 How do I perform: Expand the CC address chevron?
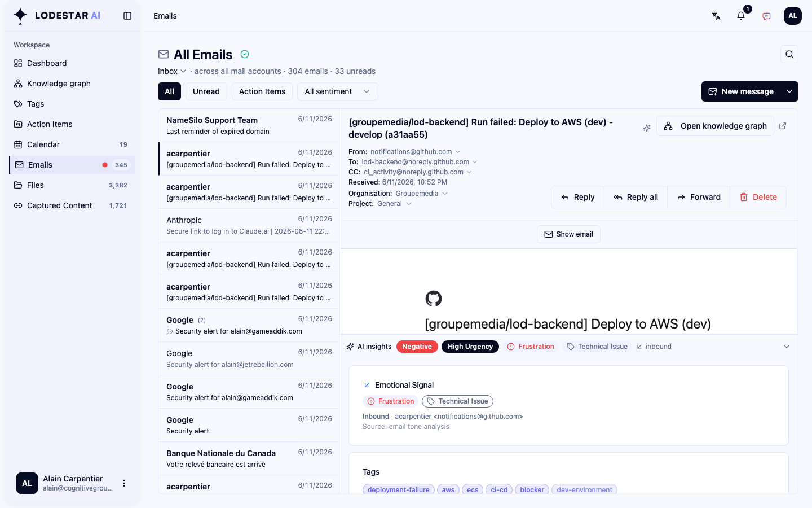[469, 172]
